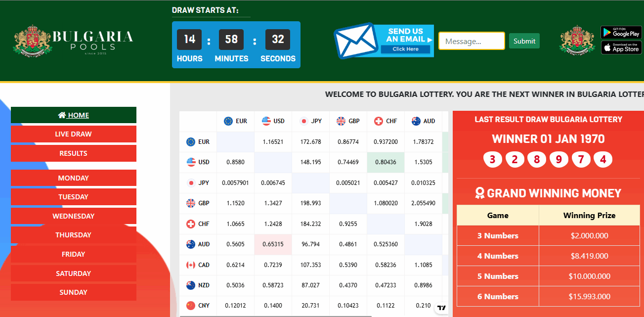Click highlighted AUD to USD rate 0.65315
The image size is (644, 317).
(x=273, y=244)
